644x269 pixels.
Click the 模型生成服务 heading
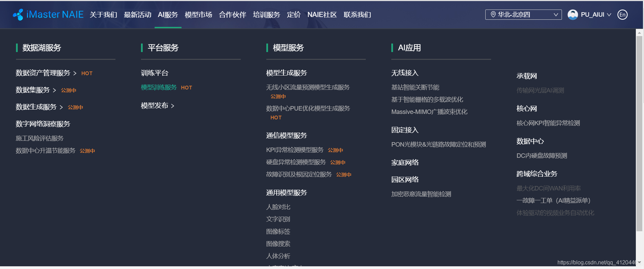coord(286,73)
